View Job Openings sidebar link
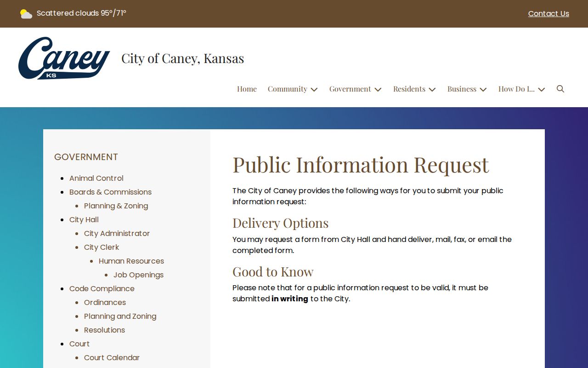The image size is (588, 368). tap(138, 275)
